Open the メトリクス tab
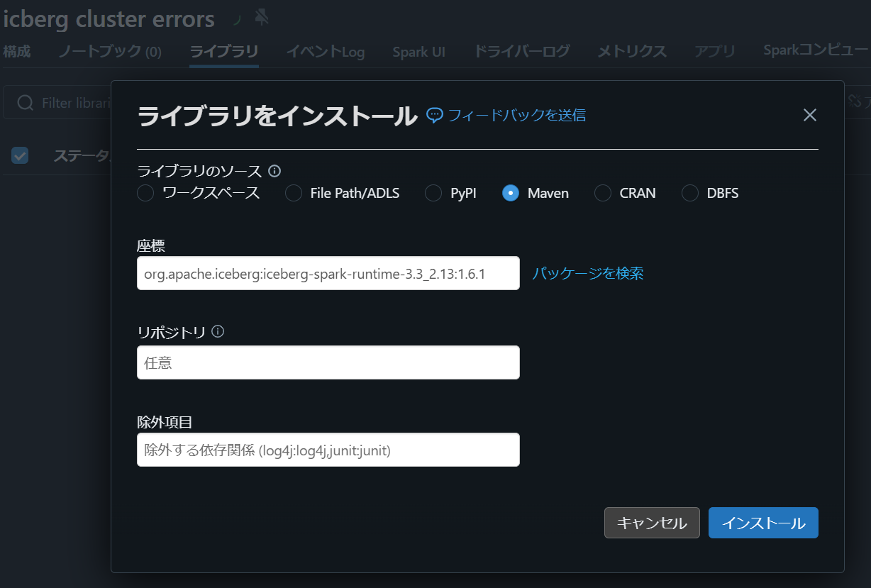 click(632, 52)
